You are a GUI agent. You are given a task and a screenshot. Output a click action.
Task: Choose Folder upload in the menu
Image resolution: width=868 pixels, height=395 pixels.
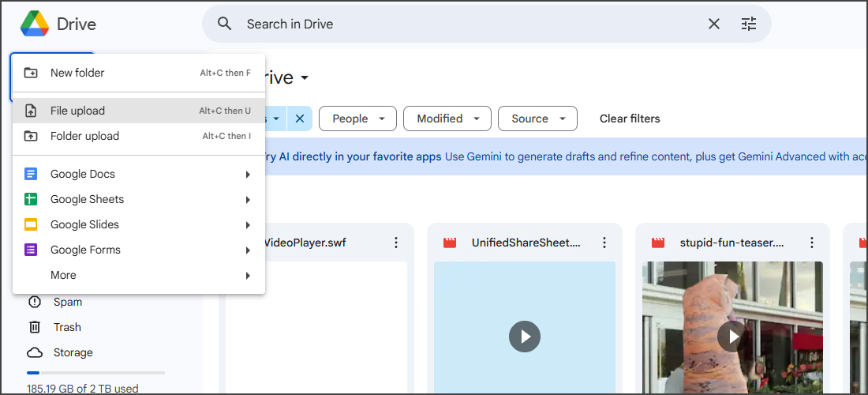point(84,136)
